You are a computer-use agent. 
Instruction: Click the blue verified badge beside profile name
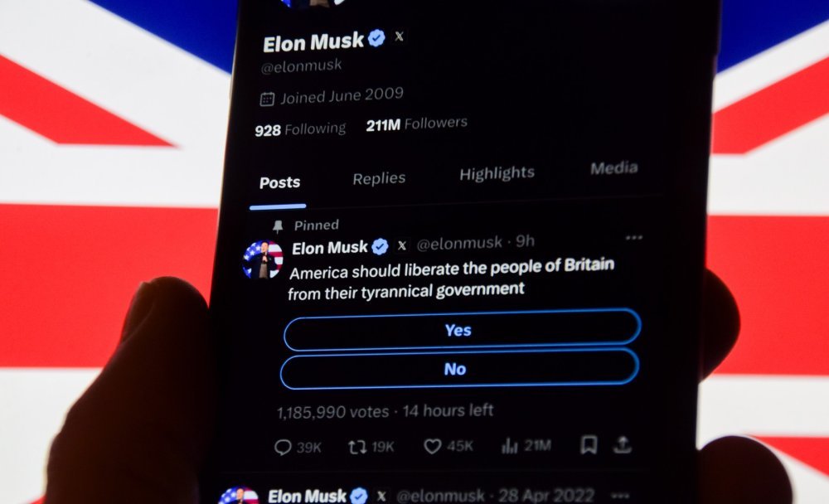pos(376,38)
